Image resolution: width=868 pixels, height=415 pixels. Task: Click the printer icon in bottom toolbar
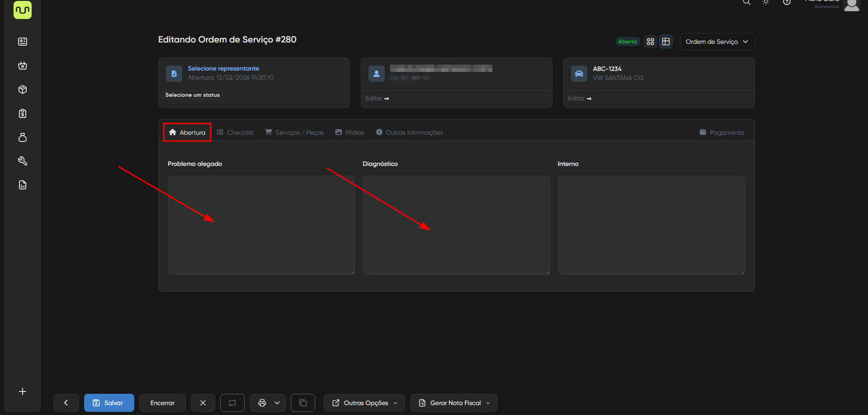click(262, 403)
